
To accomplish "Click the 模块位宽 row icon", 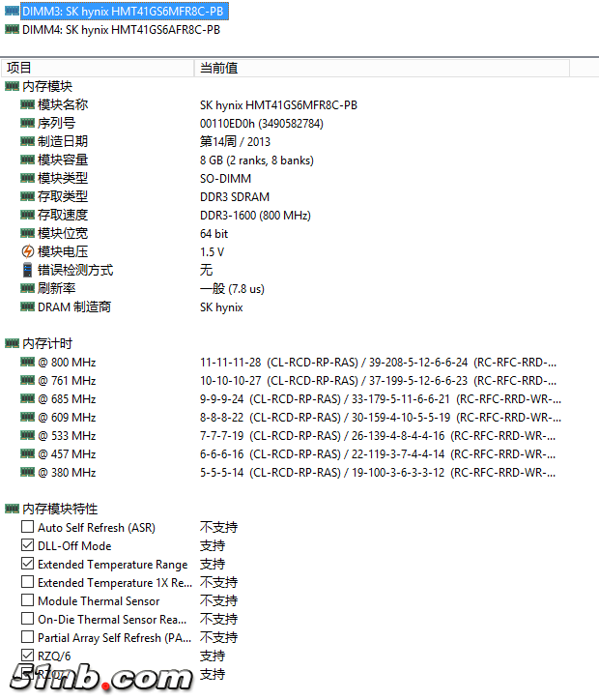I will 28,233.
